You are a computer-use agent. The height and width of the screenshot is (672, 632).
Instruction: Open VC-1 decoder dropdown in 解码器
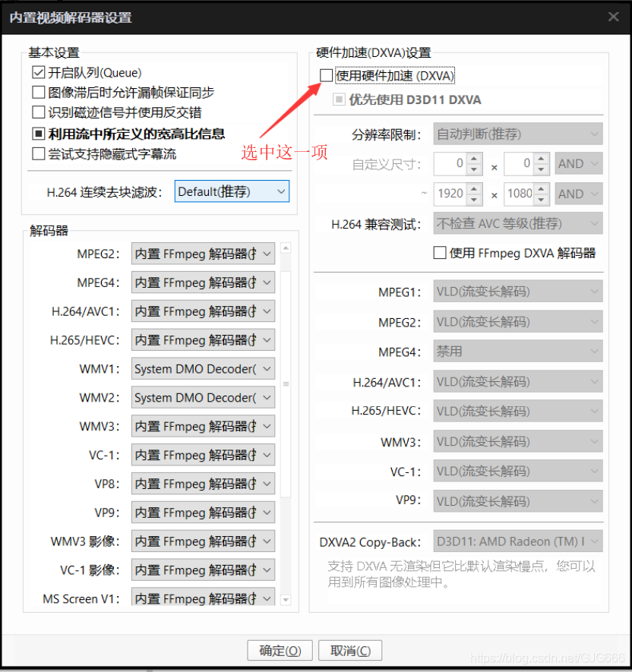204,455
